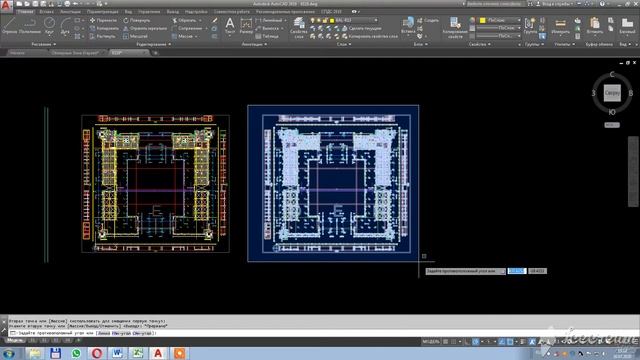Viewport: 640px width, 360px height.
Task: Open Layer Properties (Свойства слоя)
Action: coord(299,28)
